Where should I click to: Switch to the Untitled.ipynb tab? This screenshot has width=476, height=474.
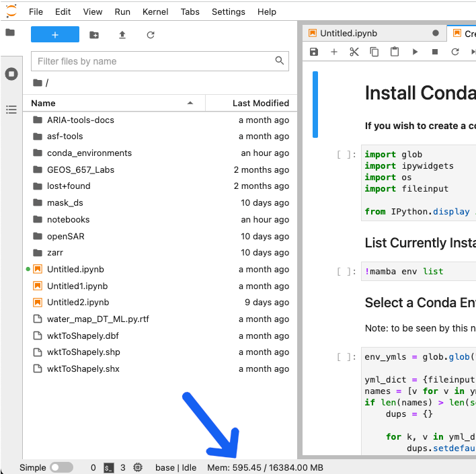click(348, 33)
